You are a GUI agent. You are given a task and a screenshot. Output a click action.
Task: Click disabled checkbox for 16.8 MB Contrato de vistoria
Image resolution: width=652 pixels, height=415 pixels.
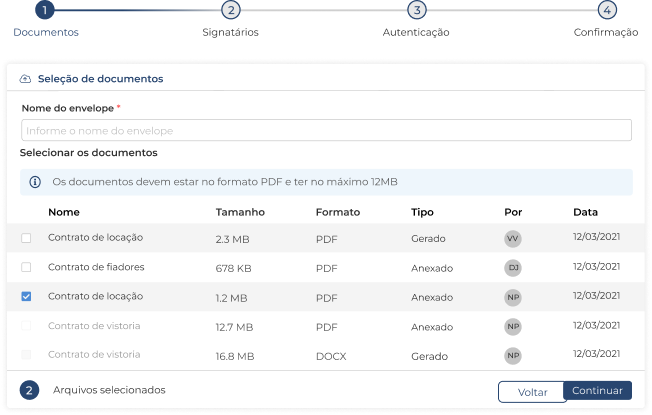point(26,355)
